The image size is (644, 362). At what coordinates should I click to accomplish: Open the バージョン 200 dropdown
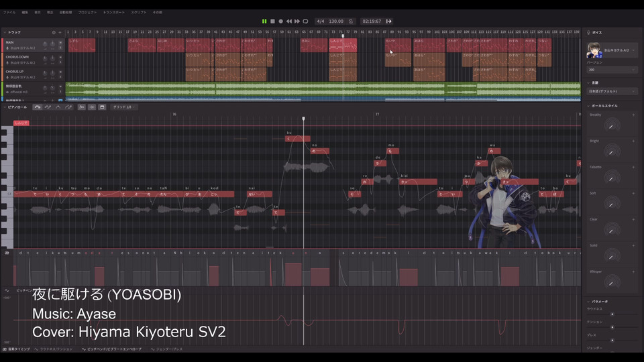pos(612,70)
